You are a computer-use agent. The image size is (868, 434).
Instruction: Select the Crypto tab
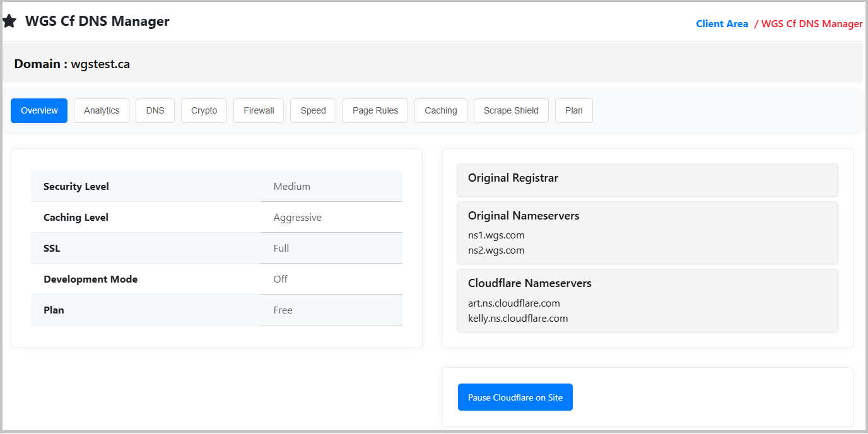point(204,110)
